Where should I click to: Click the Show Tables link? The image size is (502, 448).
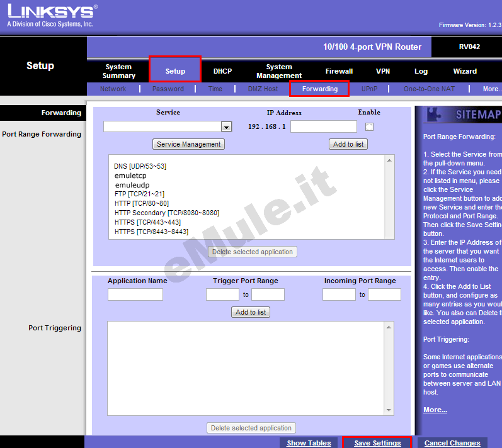tap(309, 443)
